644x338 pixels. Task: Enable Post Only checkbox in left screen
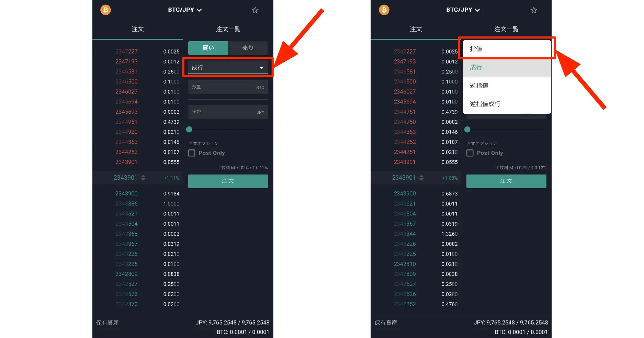(x=192, y=153)
